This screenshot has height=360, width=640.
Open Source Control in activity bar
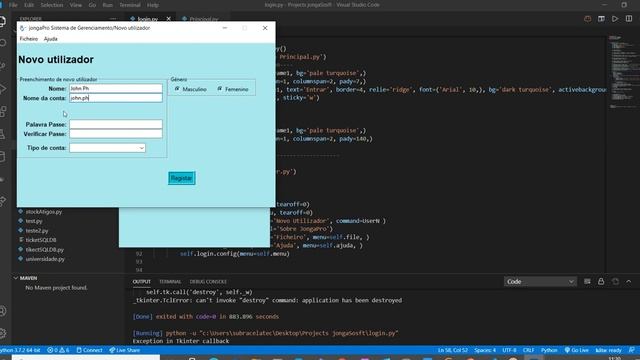(x=3, y=65)
